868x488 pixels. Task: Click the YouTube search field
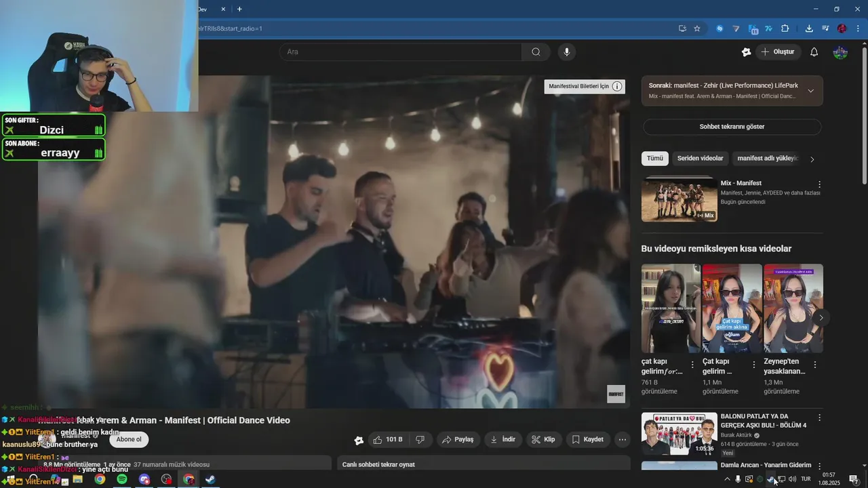400,52
